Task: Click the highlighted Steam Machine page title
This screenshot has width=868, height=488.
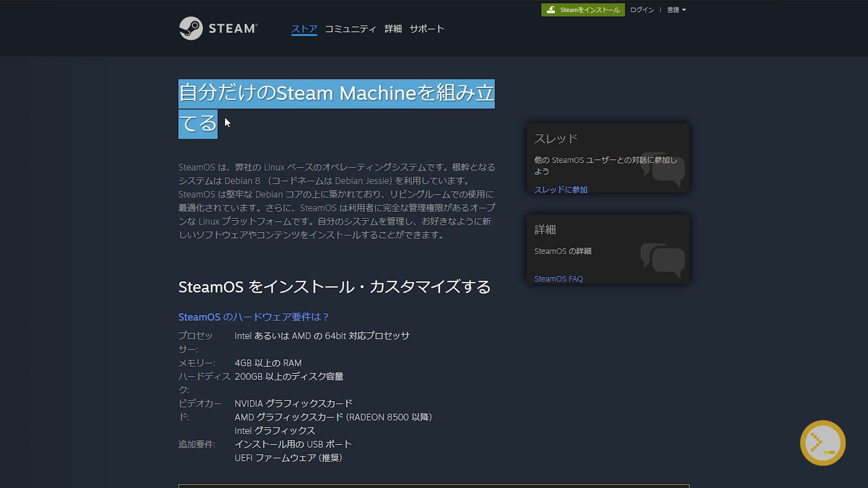Action: pos(336,94)
